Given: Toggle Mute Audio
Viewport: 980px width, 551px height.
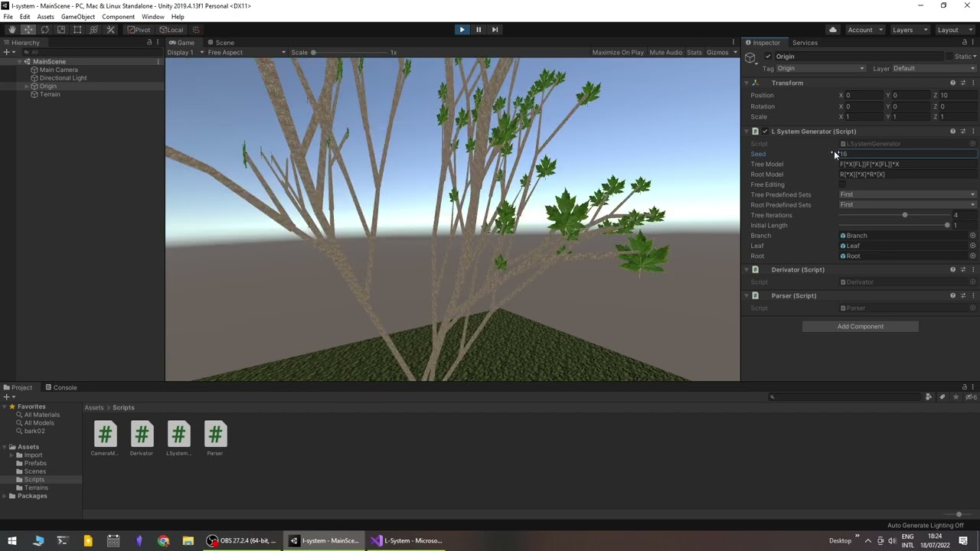Looking at the screenshot, I should click(x=665, y=53).
